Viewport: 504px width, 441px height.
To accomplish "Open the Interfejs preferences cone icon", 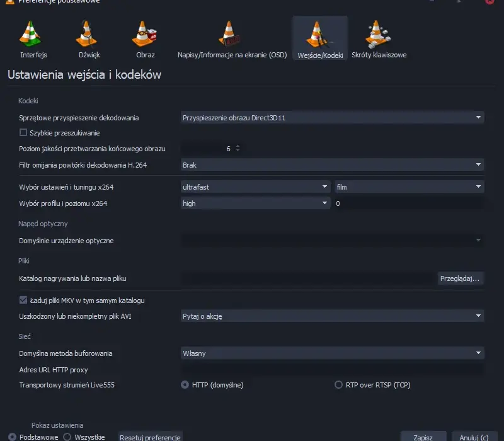I will click(x=30, y=34).
